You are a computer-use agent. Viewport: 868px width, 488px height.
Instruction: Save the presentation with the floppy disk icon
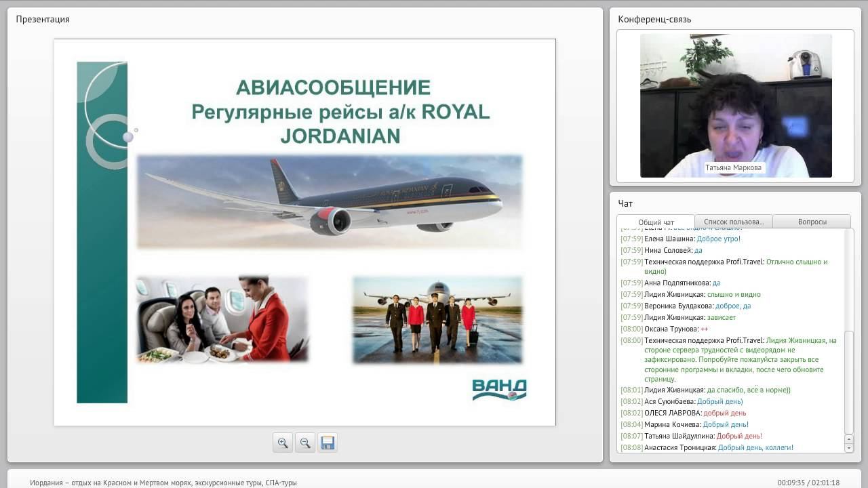(328, 443)
